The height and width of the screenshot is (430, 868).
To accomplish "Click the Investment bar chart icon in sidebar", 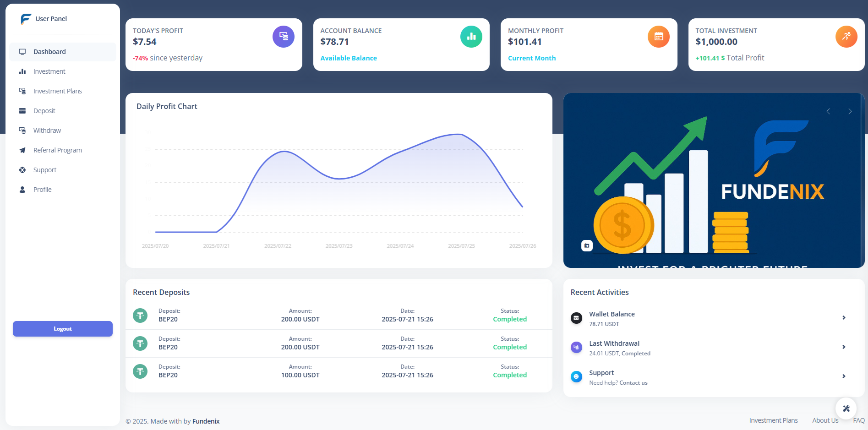I will point(22,71).
